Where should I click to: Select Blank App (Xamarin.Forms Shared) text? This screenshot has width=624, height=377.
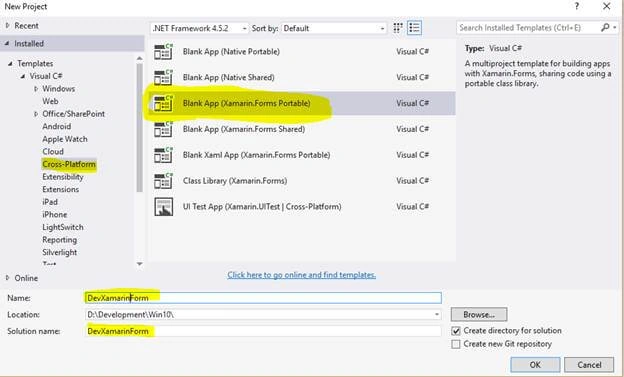coord(244,129)
